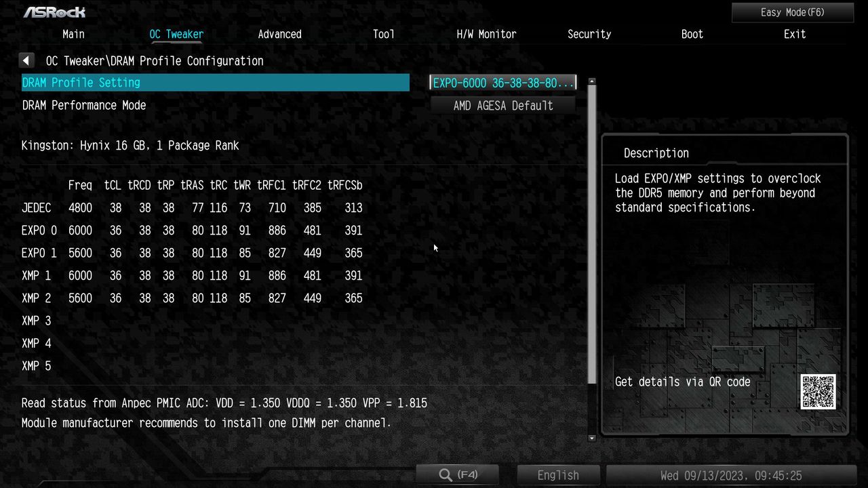This screenshot has height=488, width=868.
Task: Click the XMP 3 row label
Action: pyautogui.click(x=37, y=321)
